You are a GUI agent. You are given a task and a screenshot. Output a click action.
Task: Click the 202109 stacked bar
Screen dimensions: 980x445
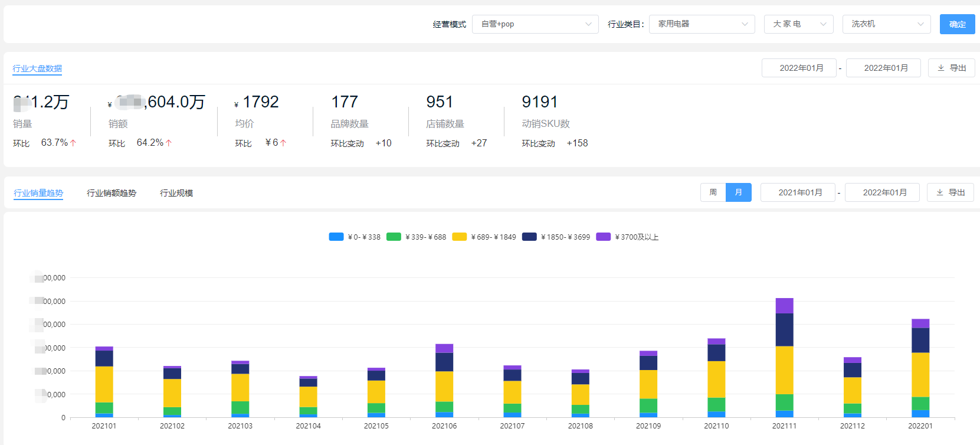648,384
